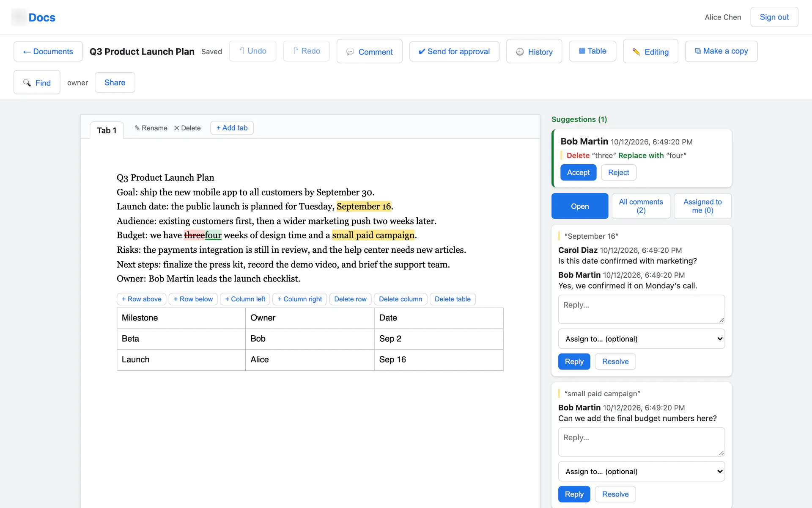Expand the Assign to dropdown under small paid campaign thread

point(641,471)
